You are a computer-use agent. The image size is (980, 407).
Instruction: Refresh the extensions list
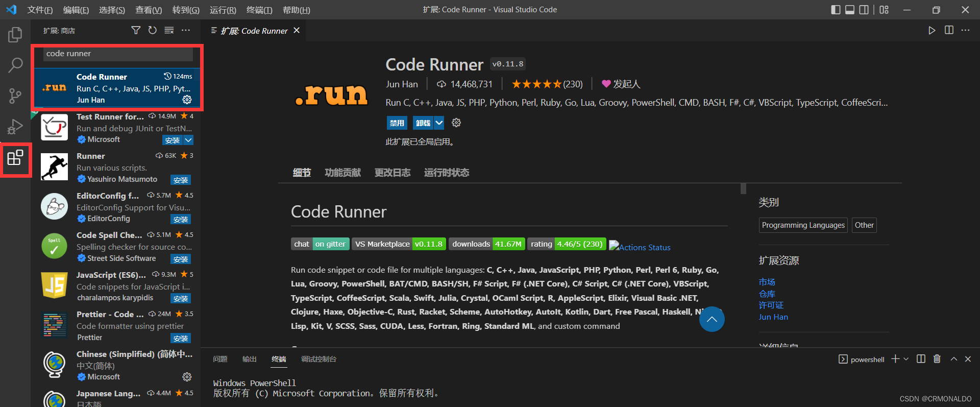point(152,31)
